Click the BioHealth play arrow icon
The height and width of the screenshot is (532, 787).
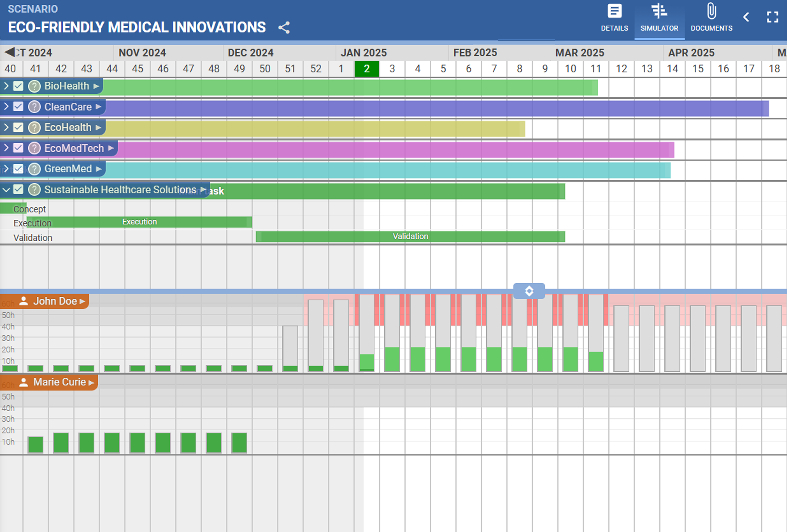coord(96,86)
